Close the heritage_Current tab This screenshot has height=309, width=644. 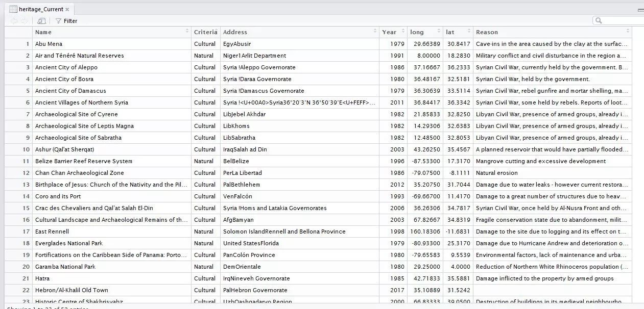pyautogui.click(x=67, y=9)
